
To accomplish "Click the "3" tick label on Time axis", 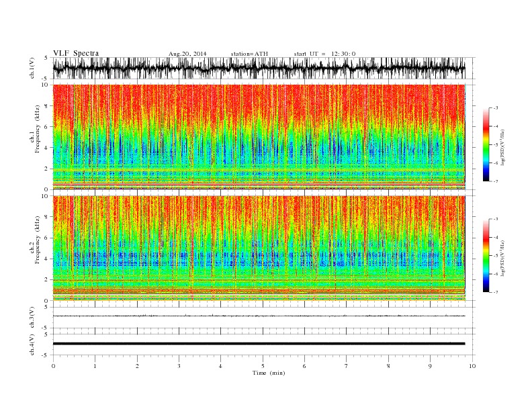I will click(x=179, y=366).
